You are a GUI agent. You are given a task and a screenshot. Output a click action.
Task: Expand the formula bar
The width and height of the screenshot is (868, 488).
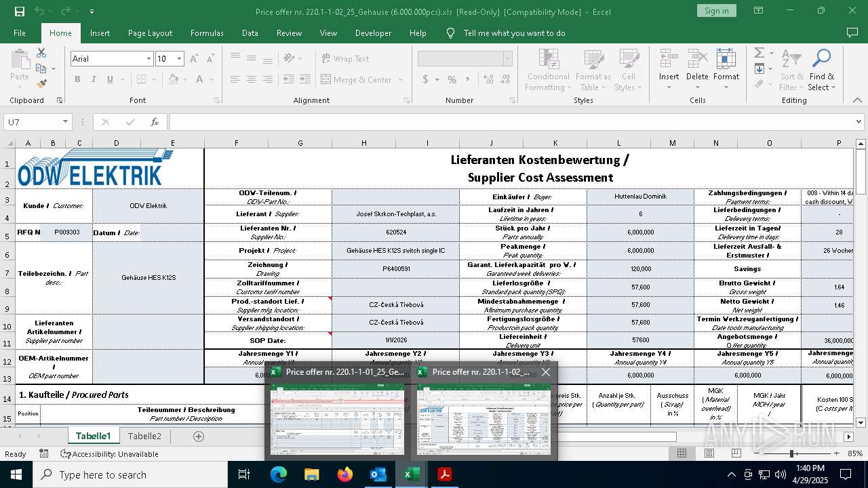(859, 122)
